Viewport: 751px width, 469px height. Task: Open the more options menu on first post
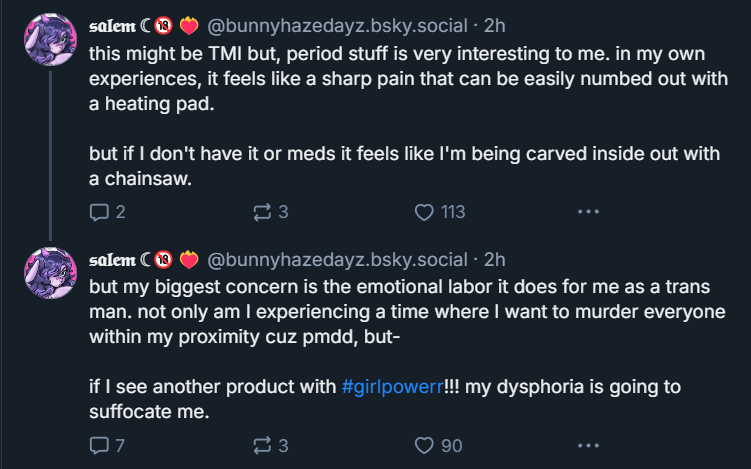click(x=588, y=212)
